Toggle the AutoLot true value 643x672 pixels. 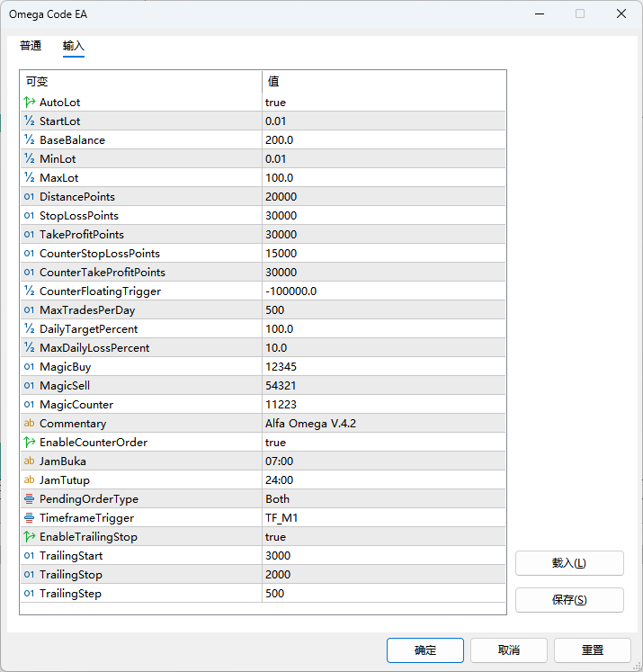pyautogui.click(x=275, y=103)
